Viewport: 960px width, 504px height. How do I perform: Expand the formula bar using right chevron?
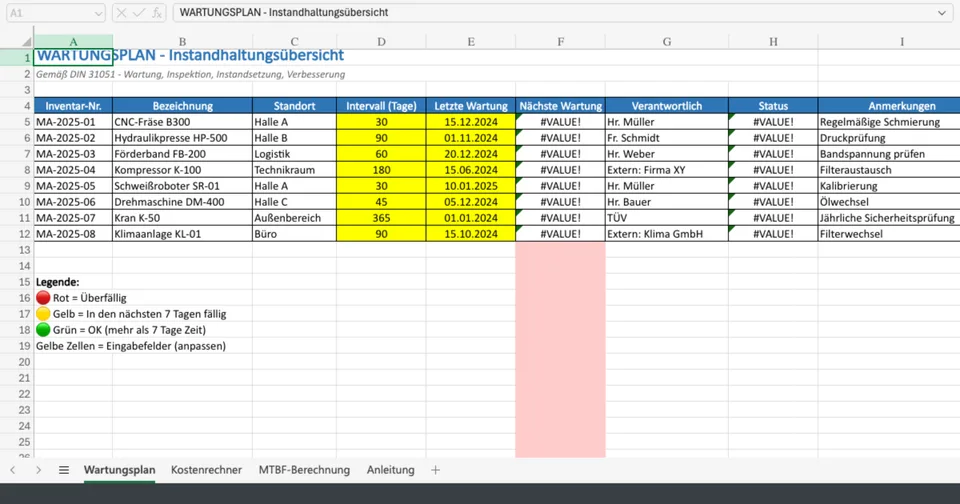click(x=942, y=13)
